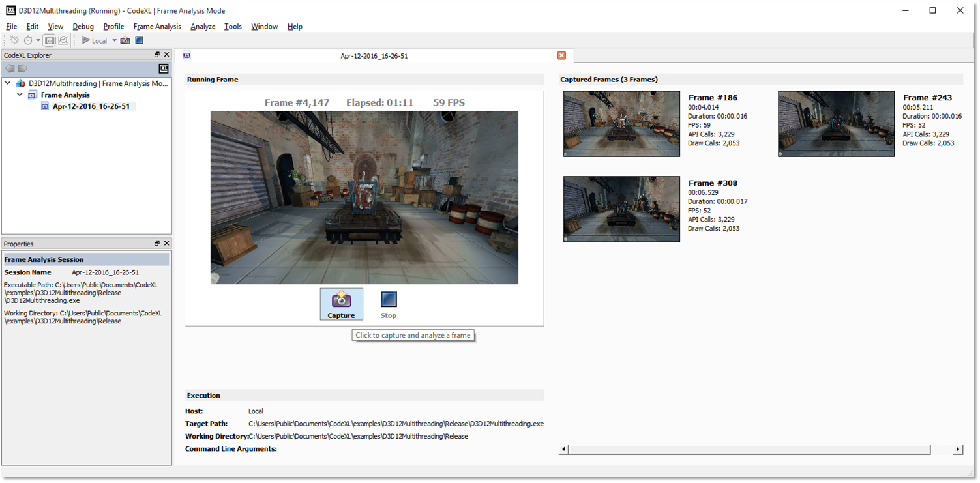The width and height of the screenshot is (980, 483).
Task: Open the Frame Analysis menu
Action: [157, 27]
